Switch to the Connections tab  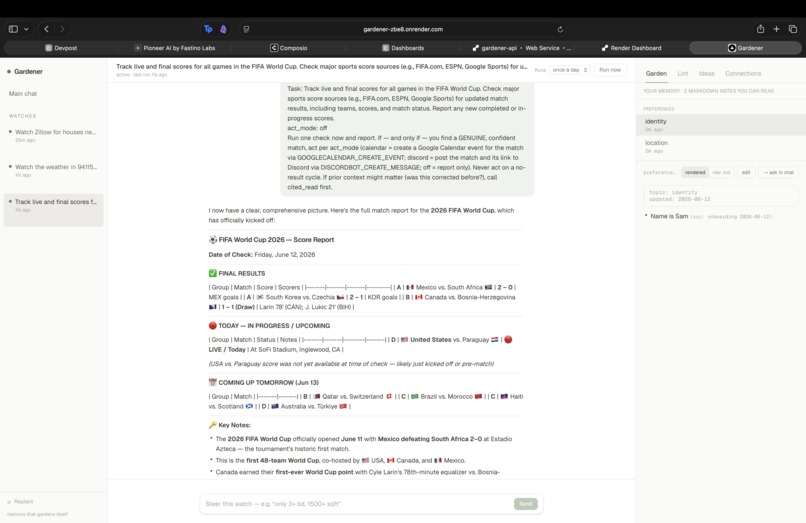[x=743, y=74]
